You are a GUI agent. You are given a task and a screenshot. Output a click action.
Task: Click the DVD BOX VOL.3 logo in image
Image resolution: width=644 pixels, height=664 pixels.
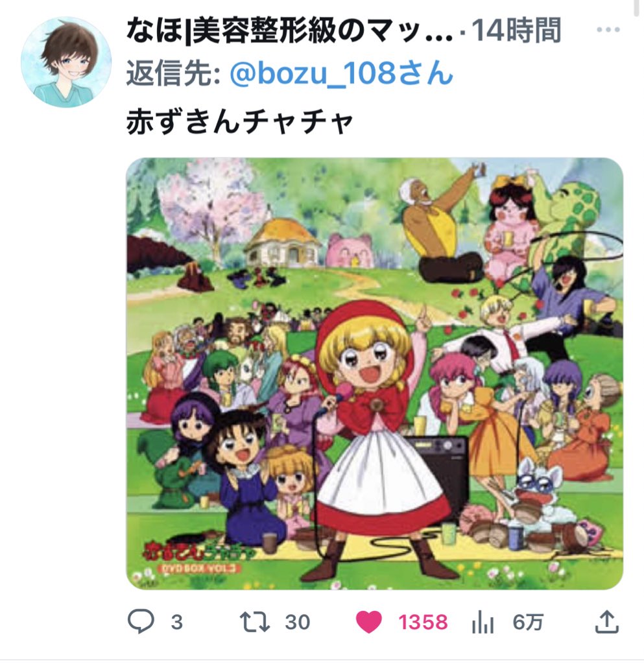199,567
